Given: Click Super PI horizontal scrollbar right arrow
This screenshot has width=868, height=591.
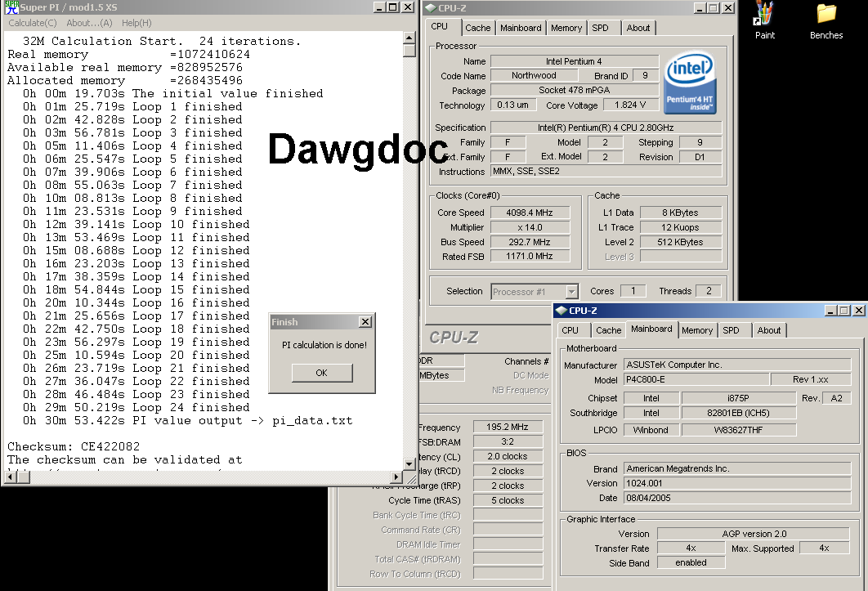Looking at the screenshot, I should (x=396, y=477).
